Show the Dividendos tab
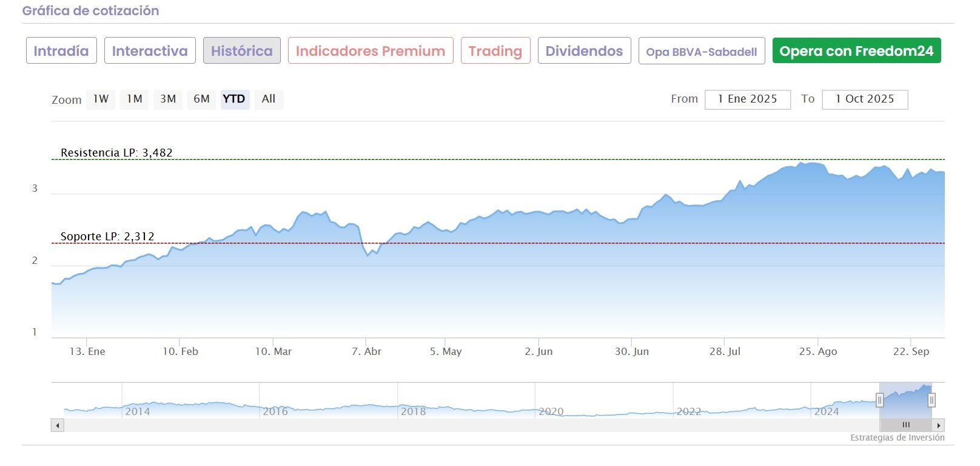This screenshot has height=466, width=980. [x=584, y=51]
